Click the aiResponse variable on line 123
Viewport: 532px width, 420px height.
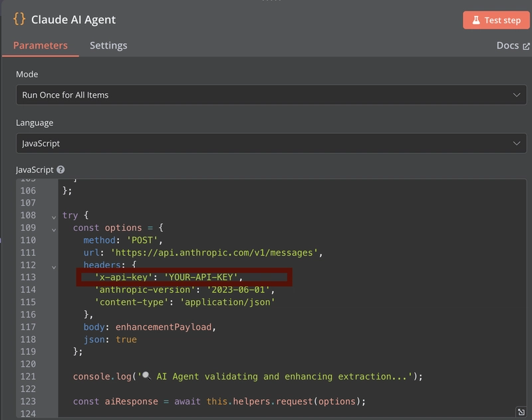tap(131, 401)
